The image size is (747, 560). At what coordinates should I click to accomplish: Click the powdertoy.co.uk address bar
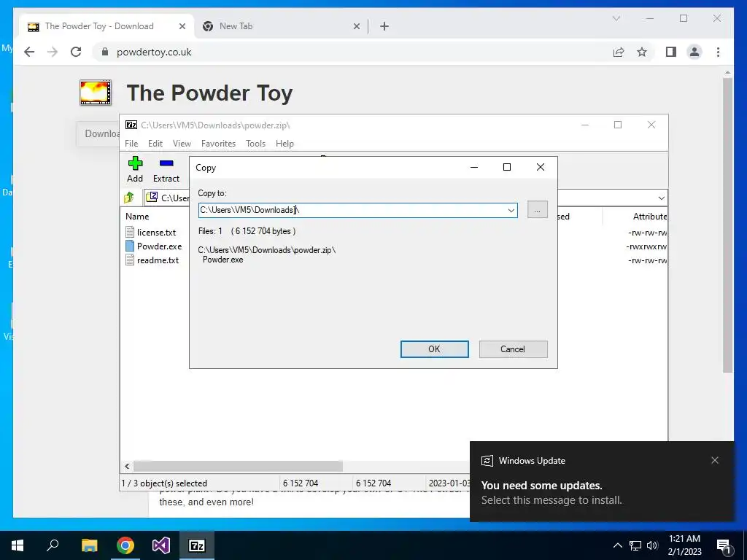(x=352, y=52)
